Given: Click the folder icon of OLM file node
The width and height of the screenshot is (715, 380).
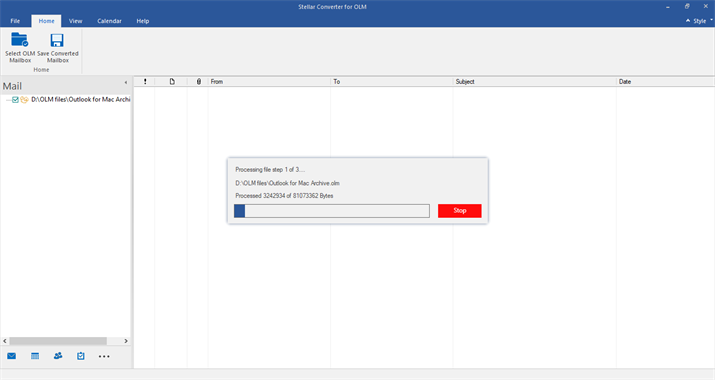Looking at the screenshot, I should (x=25, y=99).
